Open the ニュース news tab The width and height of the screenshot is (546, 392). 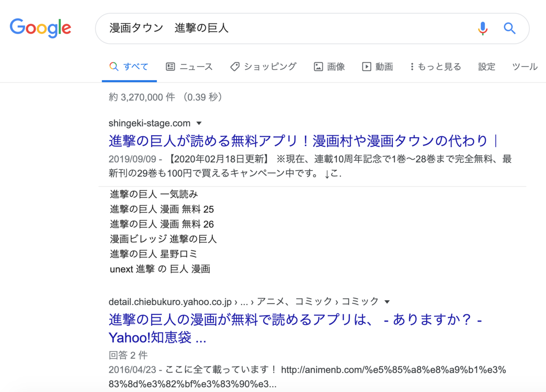[189, 67]
